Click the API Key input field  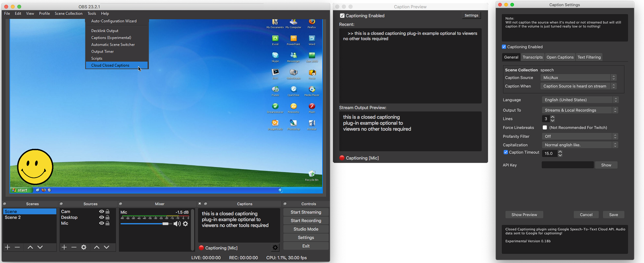[568, 165]
